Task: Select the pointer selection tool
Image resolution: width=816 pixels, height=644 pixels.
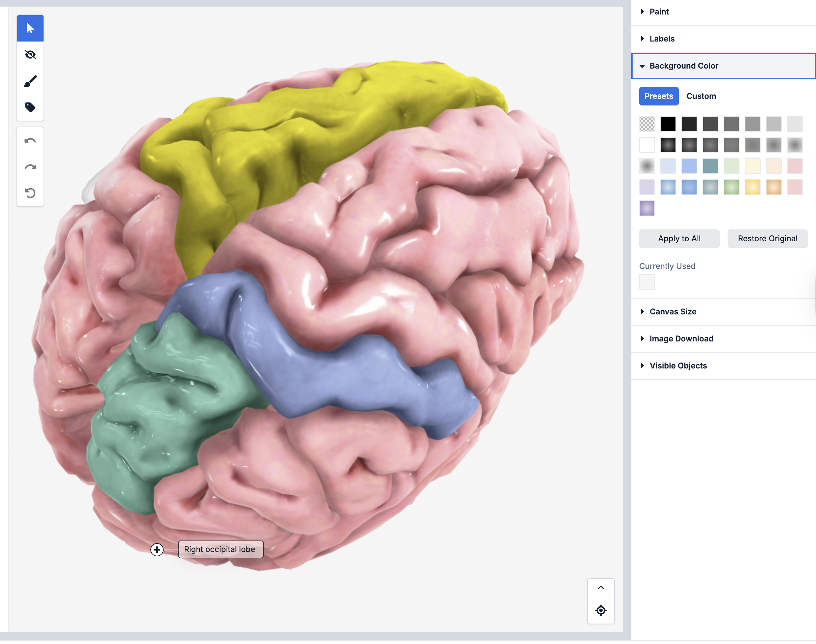Action: coord(30,28)
